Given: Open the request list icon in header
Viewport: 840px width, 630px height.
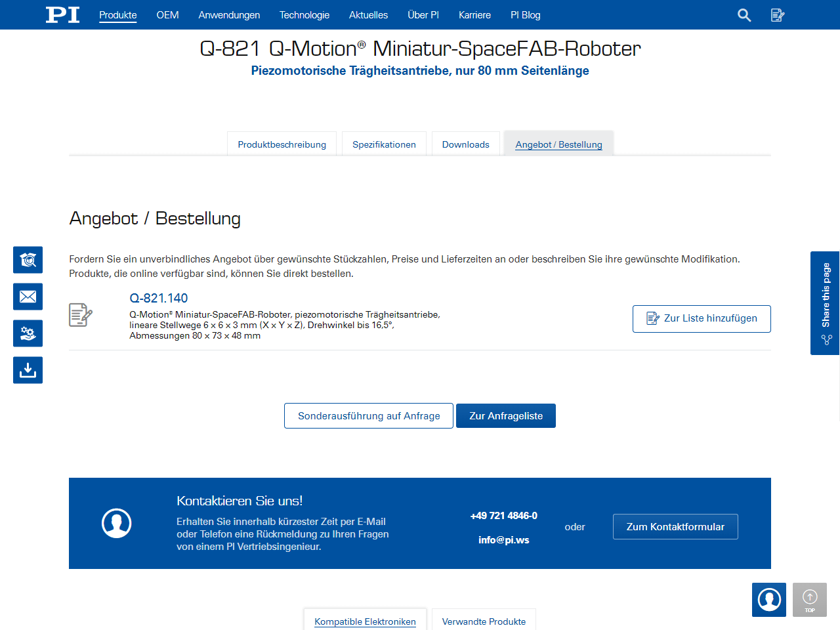Looking at the screenshot, I should (x=778, y=15).
